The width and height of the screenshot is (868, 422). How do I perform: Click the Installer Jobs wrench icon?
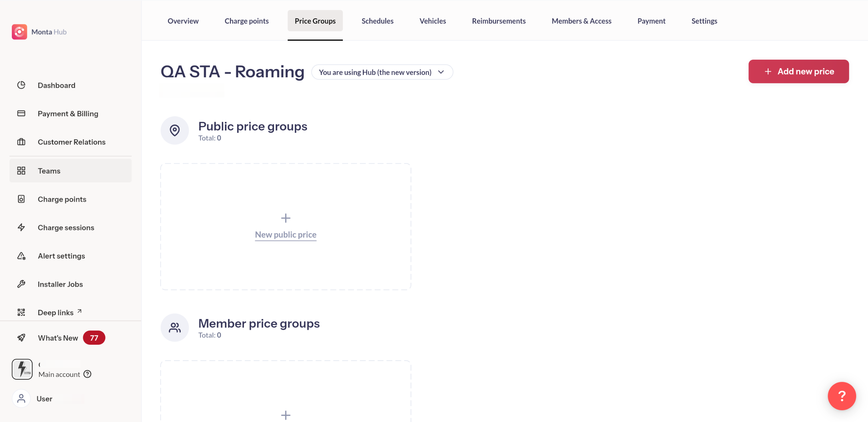[21, 284]
